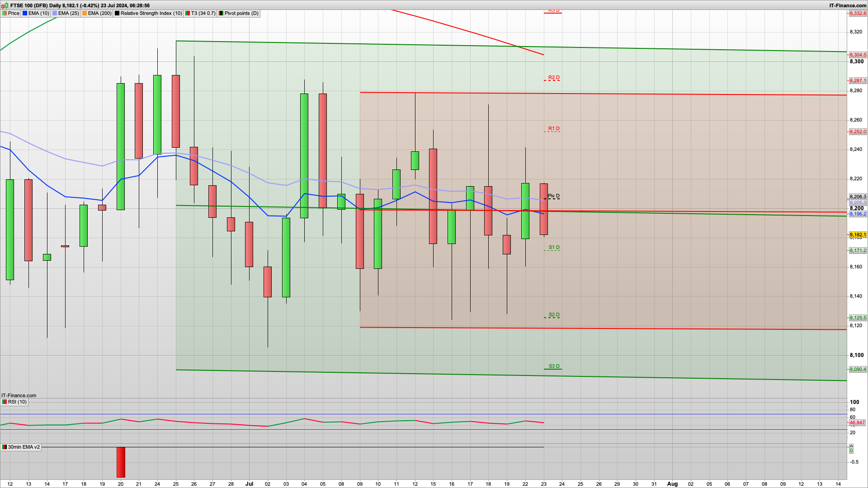Click the red histogram bar on the 20th
The image size is (868, 488).
[121, 462]
